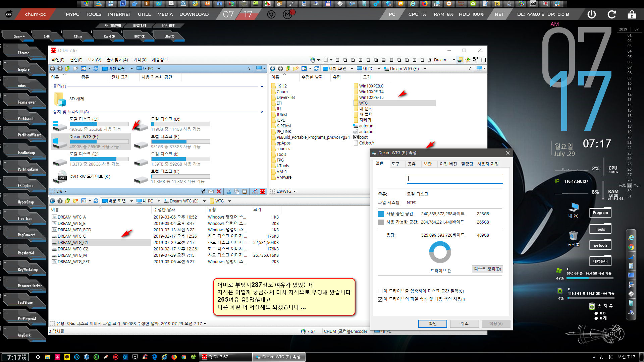Click the yellow star favorites icon
The width and height of the screenshot is (644, 362).
[x=468, y=60]
